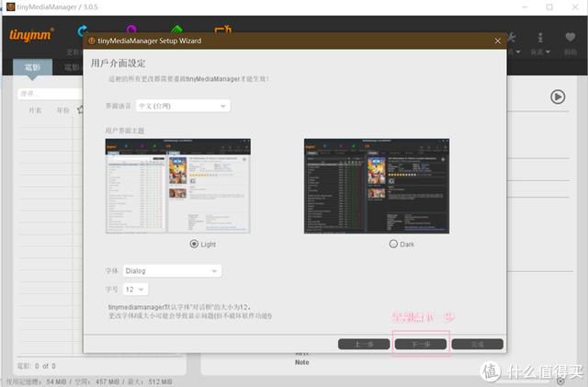Click the year column header
Screen dimensions: 588x387
tap(63, 110)
